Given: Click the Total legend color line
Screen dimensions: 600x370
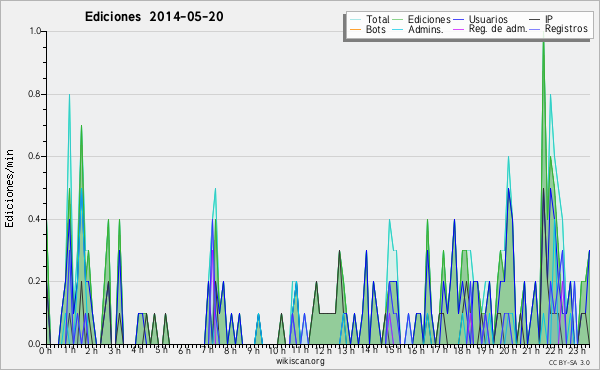Looking at the screenshot, I should 355,20.
